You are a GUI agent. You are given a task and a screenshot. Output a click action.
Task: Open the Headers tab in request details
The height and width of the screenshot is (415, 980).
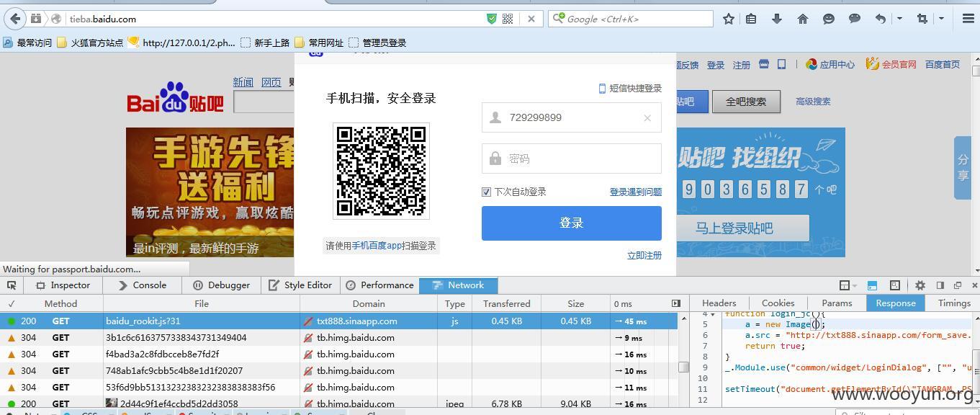pyautogui.click(x=719, y=303)
